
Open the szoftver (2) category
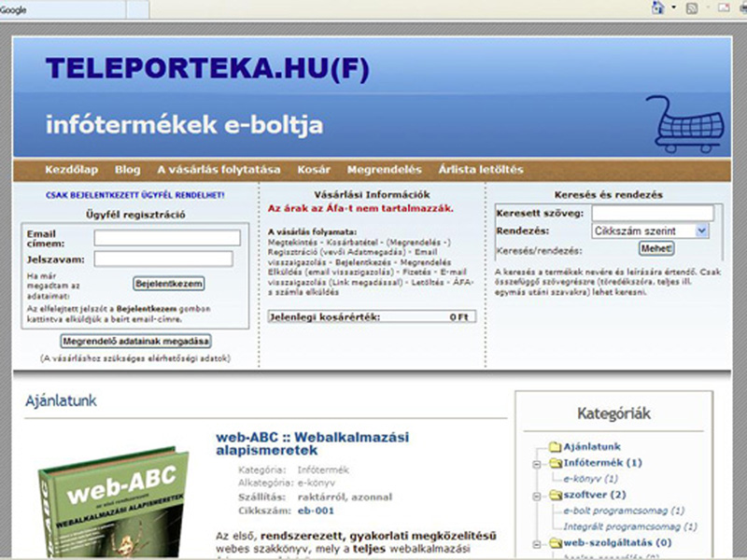coord(595,496)
